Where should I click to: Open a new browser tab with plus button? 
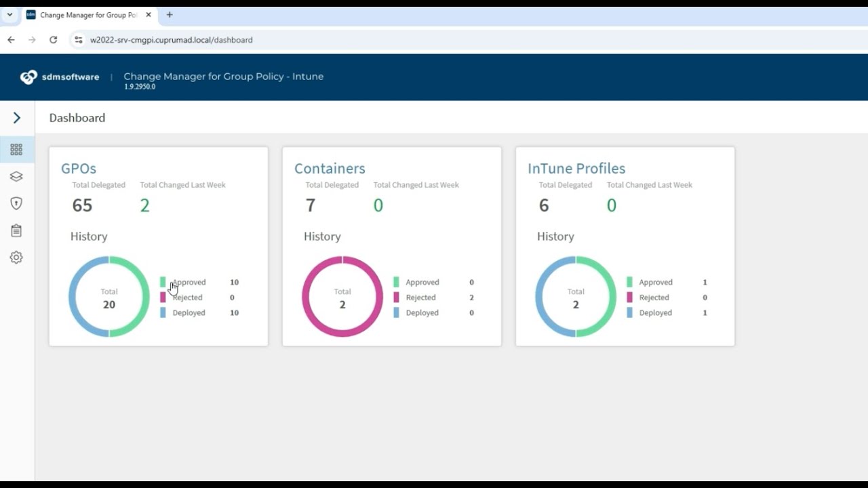170,14
